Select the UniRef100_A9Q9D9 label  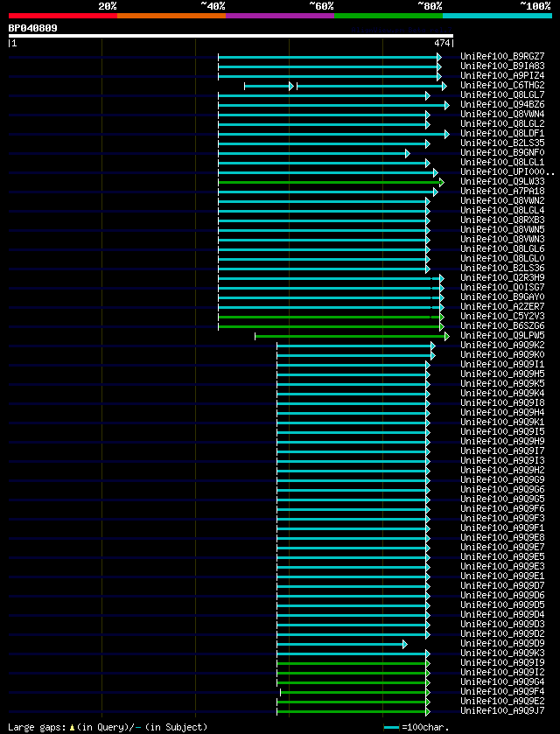[x=502, y=643]
